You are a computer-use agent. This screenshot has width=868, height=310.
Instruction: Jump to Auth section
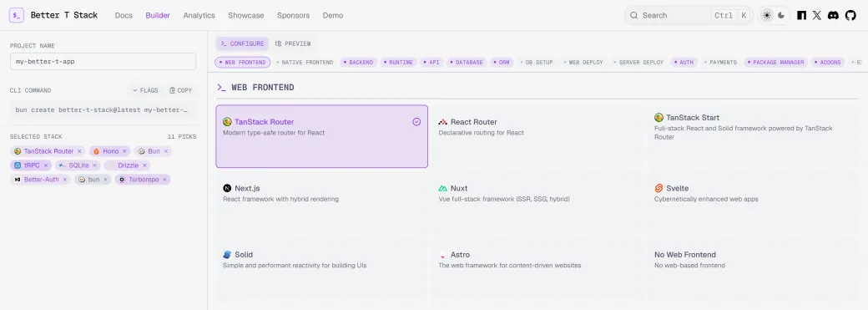pyautogui.click(x=684, y=63)
